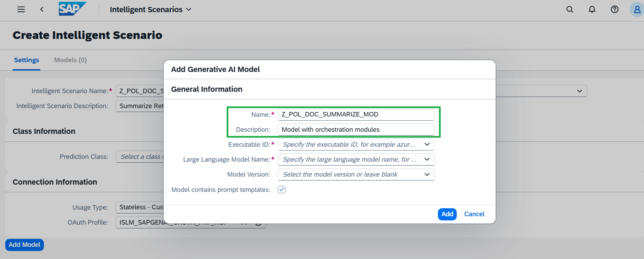Click the Intelligent Scenario Description field
The image size is (644, 259).
[140, 106]
